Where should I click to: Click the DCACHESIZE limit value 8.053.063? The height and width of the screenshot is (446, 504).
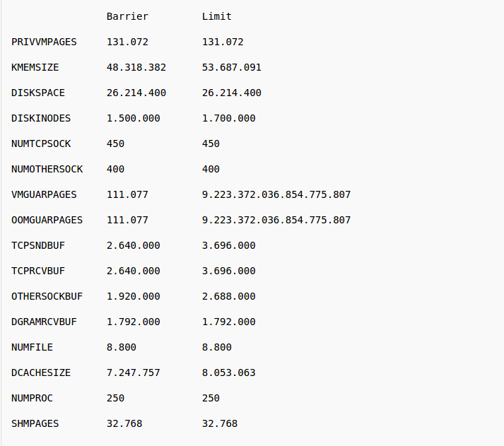pyautogui.click(x=228, y=372)
